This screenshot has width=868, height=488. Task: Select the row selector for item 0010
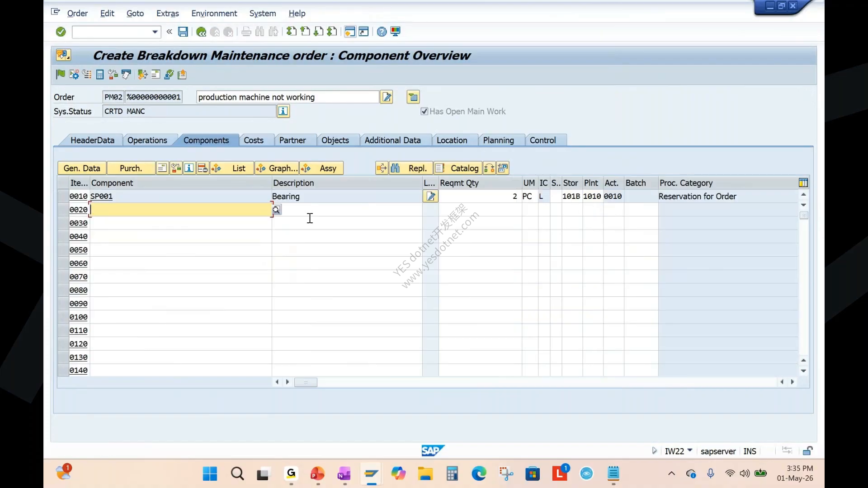tap(63, 196)
